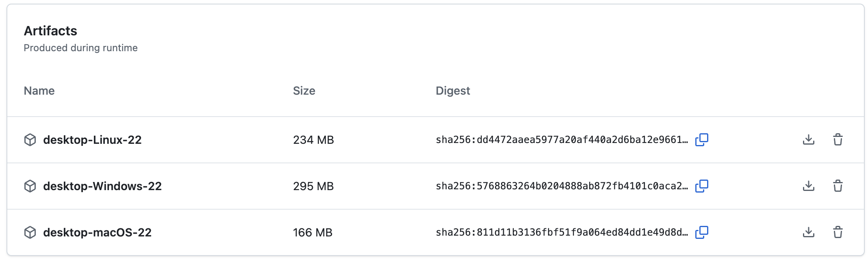868x260 pixels.
Task: Download the desktop-macOS-22 artifact
Action: tap(809, 232)
